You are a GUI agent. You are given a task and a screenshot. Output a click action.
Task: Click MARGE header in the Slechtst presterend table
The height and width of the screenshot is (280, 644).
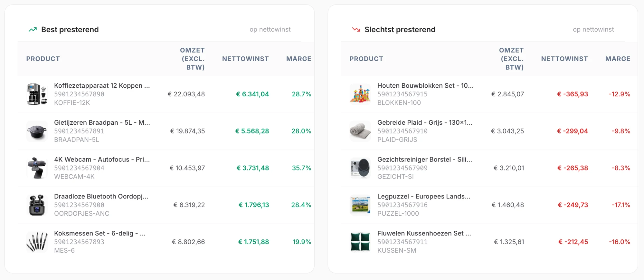point(618,59)
